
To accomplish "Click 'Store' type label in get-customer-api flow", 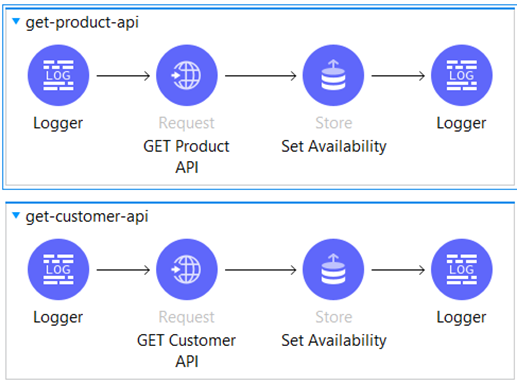I will tap(334, 317).
